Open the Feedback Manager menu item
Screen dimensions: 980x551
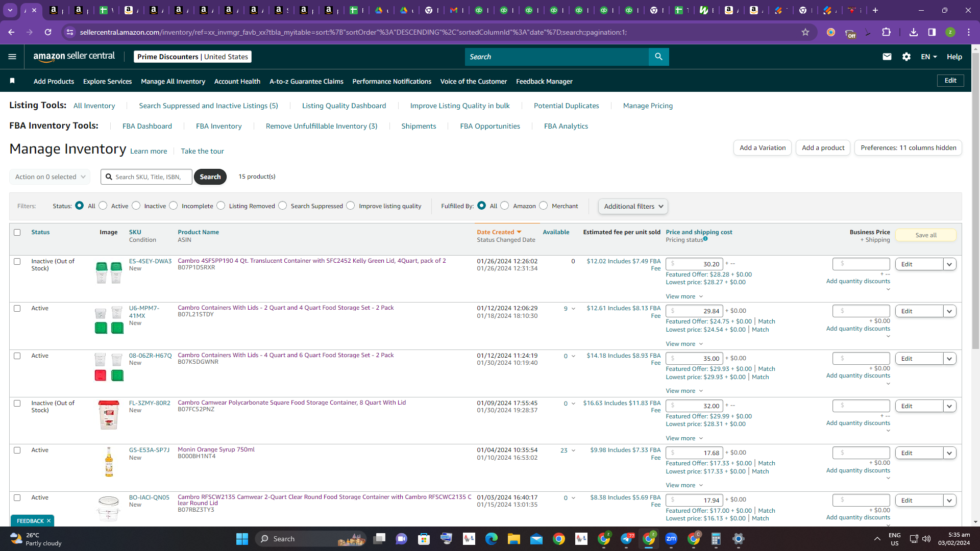pyautogui.click(x=544, y=81)
